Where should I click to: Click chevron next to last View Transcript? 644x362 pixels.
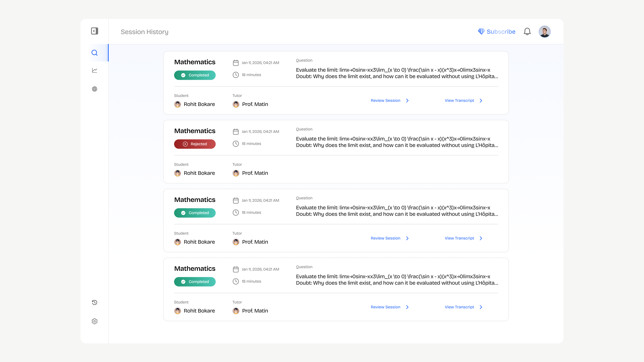(x=481, y=307)
